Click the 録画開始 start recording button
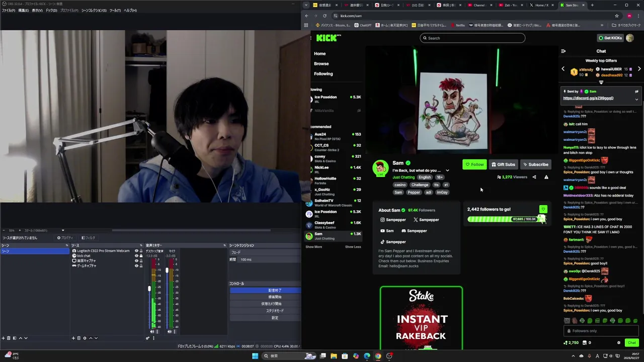 266,297
